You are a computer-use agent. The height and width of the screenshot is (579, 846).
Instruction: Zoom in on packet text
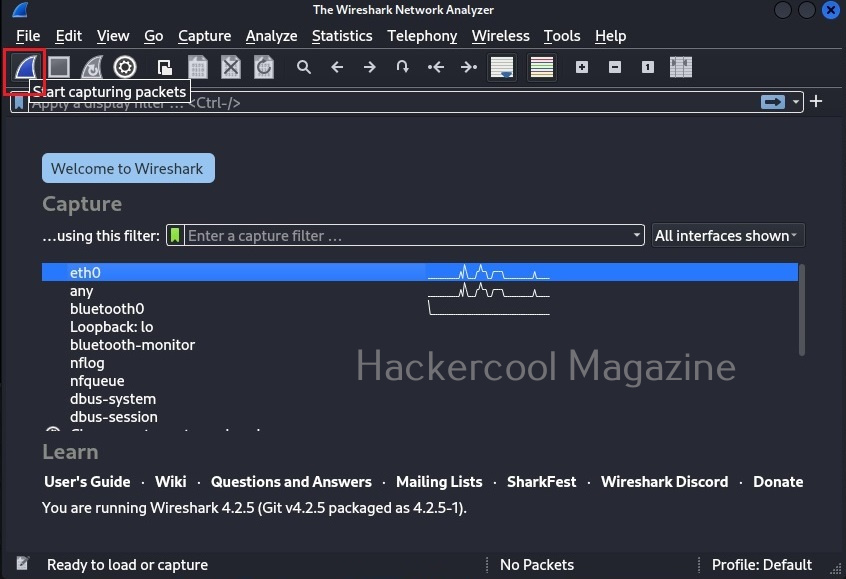pyautogui.click(x=582, y=67)
